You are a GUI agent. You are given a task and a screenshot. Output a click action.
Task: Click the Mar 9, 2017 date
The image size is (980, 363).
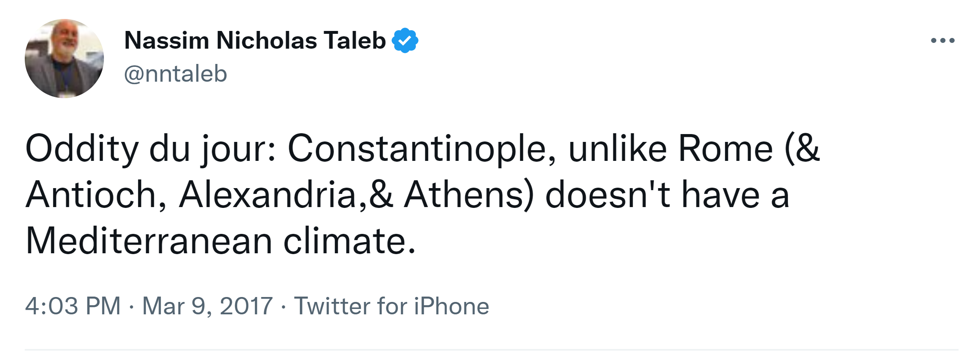207,306
